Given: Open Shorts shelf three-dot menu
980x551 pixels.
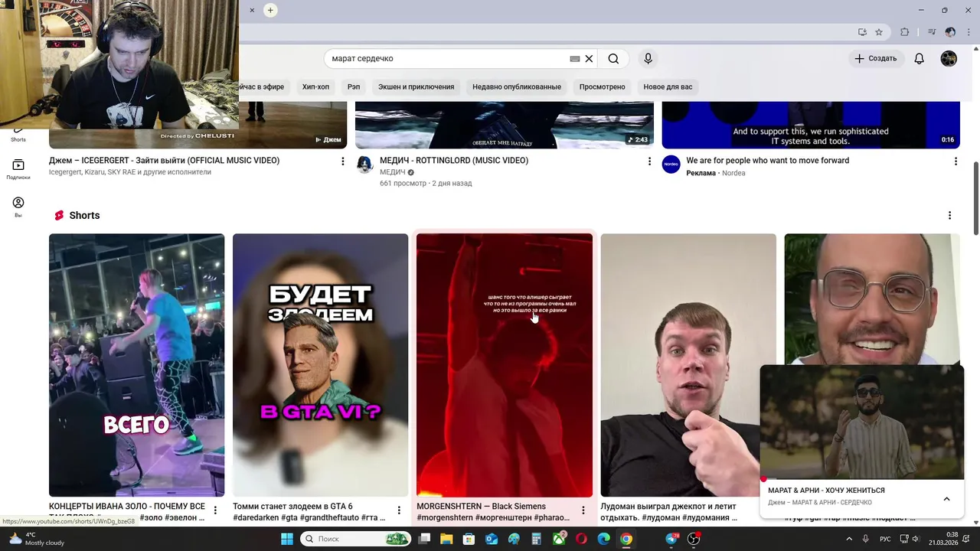Looking at the screenshot, I should [949, 216].
